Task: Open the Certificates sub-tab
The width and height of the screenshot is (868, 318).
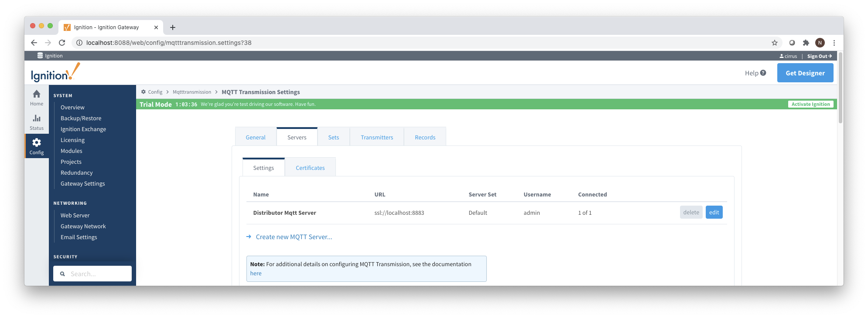Action: [x=310, y=168]
